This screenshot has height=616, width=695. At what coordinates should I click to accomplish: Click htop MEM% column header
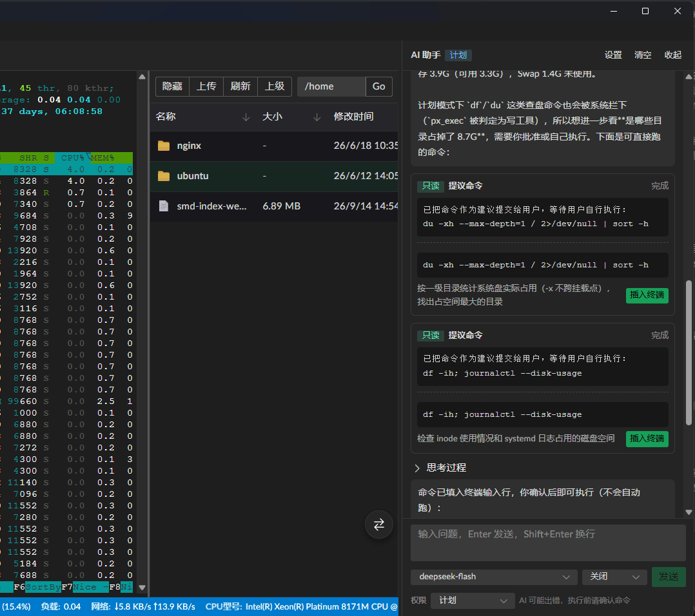[103, 158]
